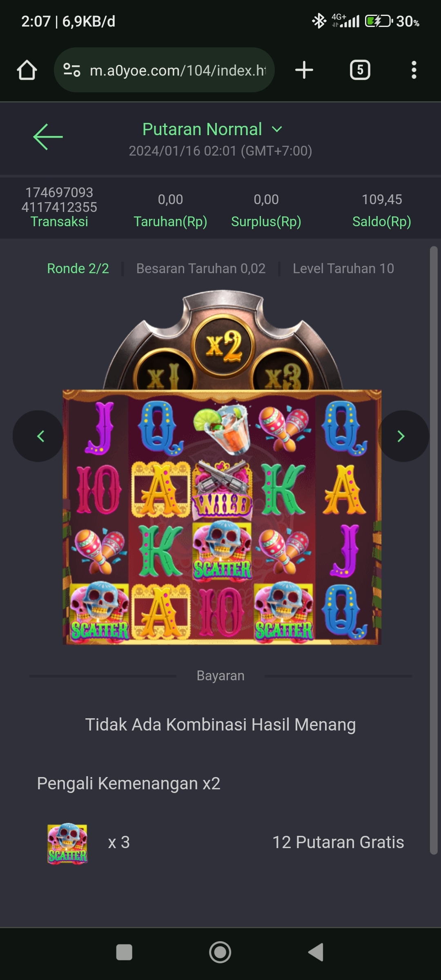
Task: Open a new browser tab
Action: point(304,70)
